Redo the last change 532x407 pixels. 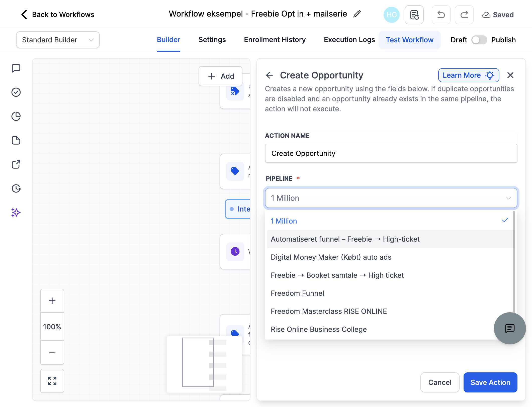[464, 15]
